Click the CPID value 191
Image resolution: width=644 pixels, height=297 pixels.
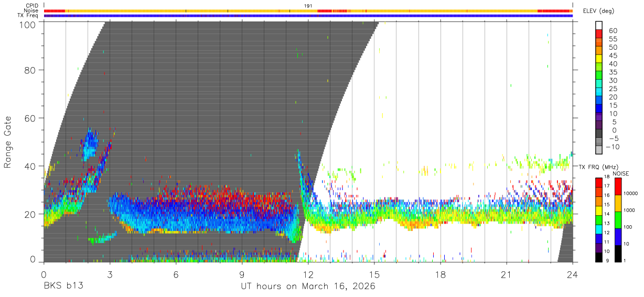[308, 6]
